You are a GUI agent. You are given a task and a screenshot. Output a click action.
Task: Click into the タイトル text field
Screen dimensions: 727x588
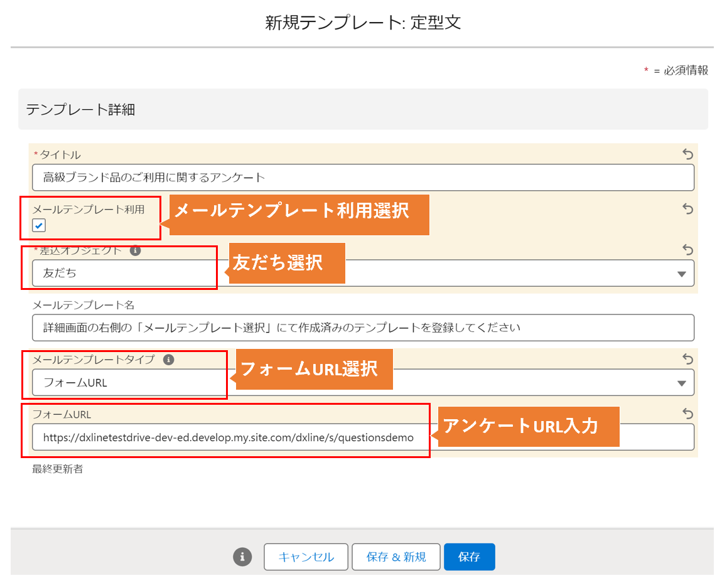click(363, 178)
